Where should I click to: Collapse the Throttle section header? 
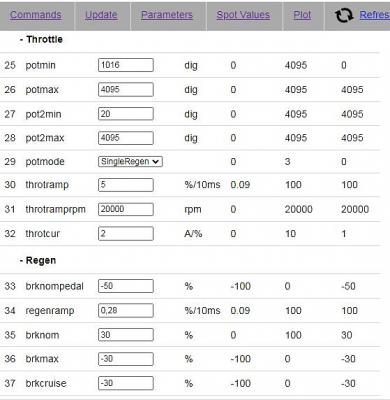(41, 39)
